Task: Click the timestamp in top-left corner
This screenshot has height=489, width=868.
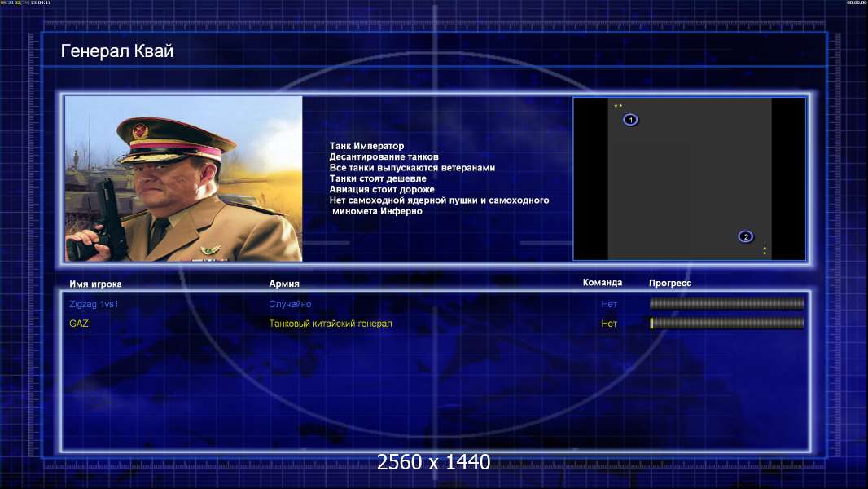Action: click(26, 2)
